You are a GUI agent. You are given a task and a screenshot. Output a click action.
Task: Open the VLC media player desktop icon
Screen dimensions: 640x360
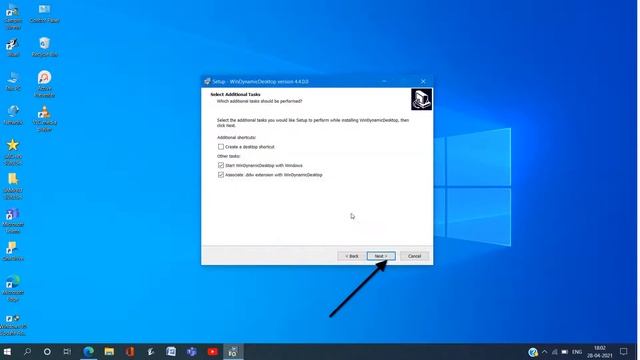point(44,118)
